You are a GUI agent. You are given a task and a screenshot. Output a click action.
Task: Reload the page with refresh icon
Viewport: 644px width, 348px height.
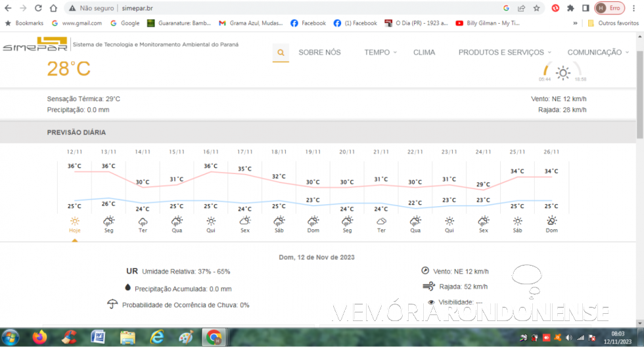coord(38,9)
